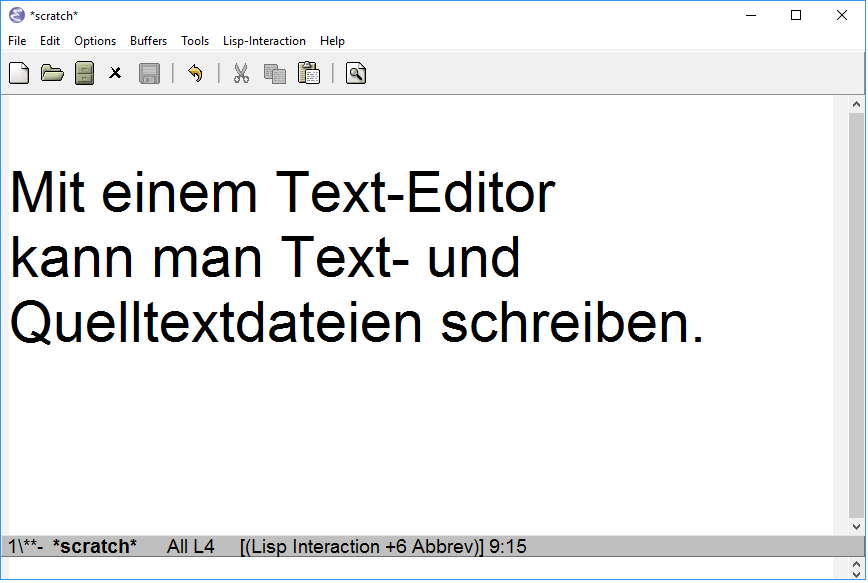Click the vertical scrollbar down arrow
868x583 pixels.
[x=856, y=527]
